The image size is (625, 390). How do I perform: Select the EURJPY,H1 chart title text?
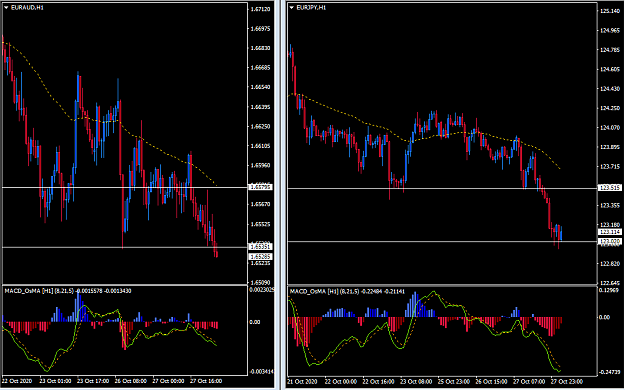(x=311, y=7)
